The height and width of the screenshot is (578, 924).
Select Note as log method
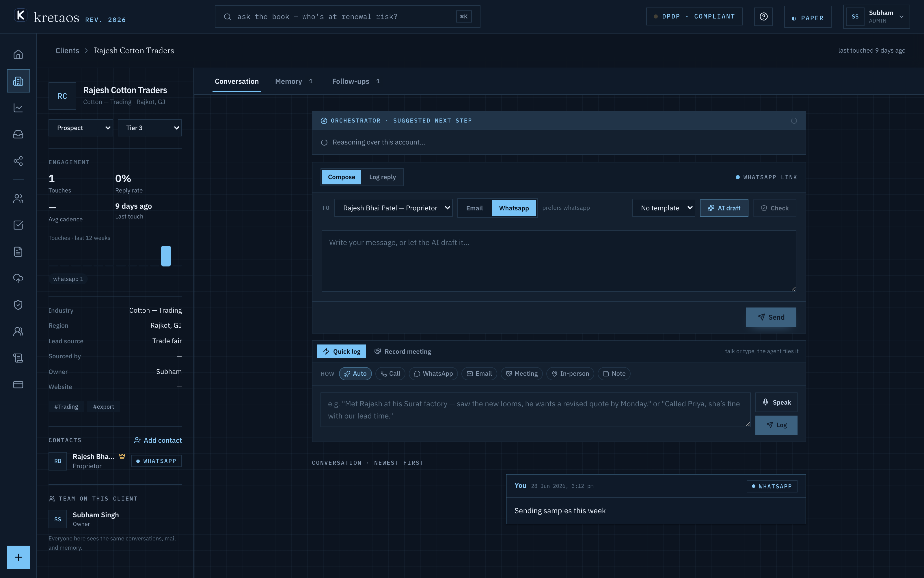[x=614, y=373]
